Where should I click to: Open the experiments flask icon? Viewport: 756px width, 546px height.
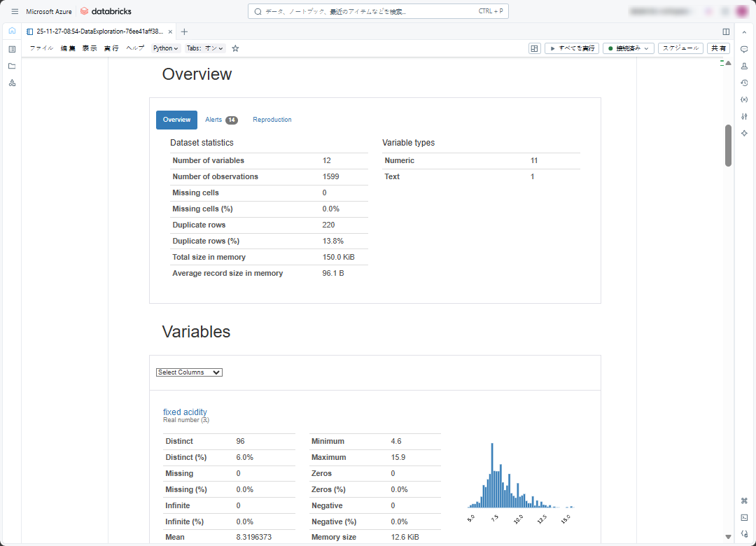(x=744, y=66)
